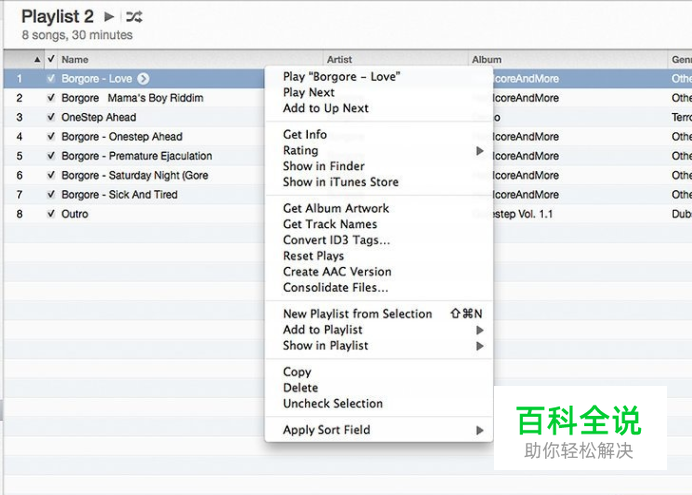Select the song Outro
This screenshot has width=692, height=495.
(75, 214)
